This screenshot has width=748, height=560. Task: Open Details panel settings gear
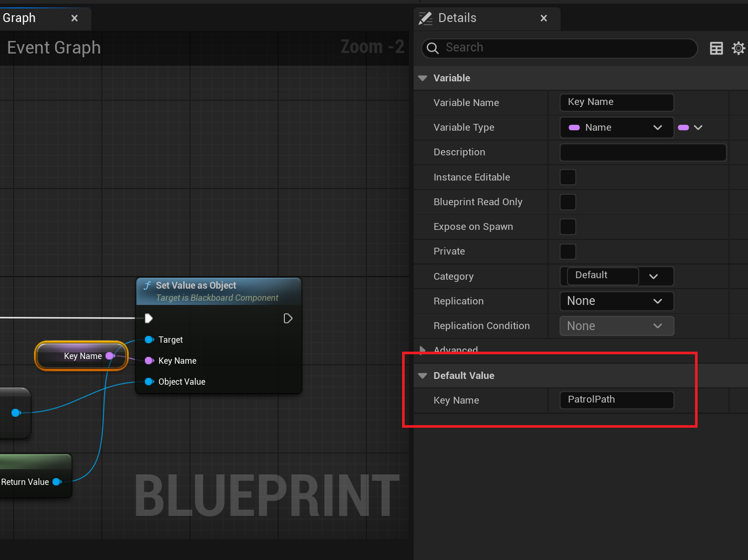739,48
